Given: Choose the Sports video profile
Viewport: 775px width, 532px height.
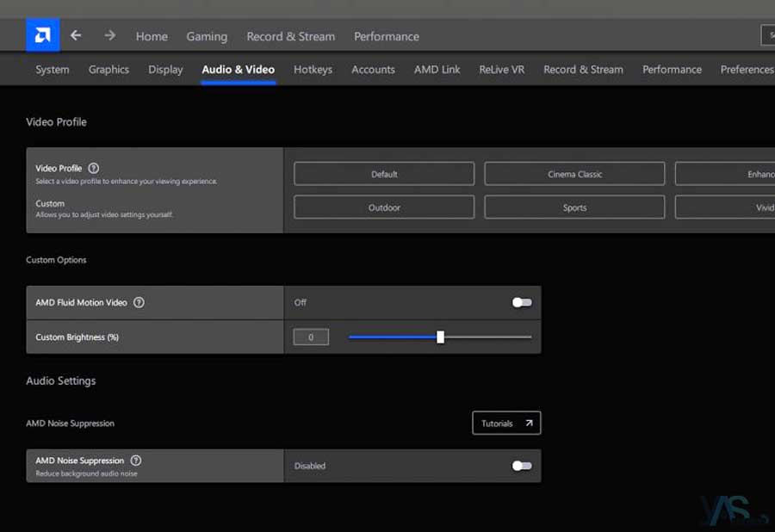Looking at the screenshot, I should [574, 207].
